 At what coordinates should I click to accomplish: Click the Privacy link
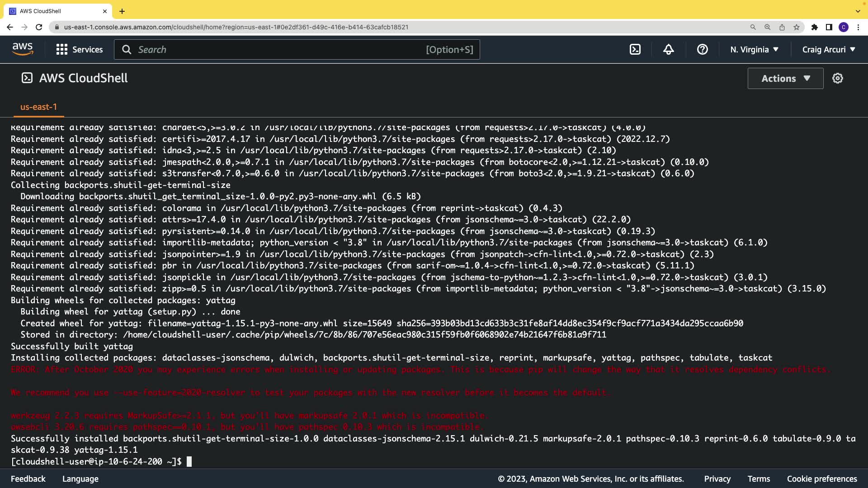(x=717, y=479)
